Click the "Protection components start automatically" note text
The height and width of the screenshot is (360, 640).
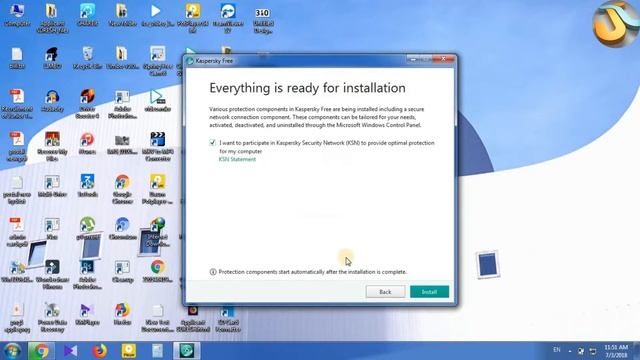[x=313, y=272]
